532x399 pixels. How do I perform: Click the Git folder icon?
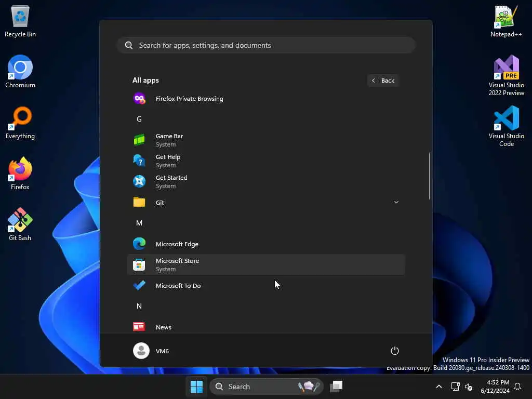pos(139,202)
